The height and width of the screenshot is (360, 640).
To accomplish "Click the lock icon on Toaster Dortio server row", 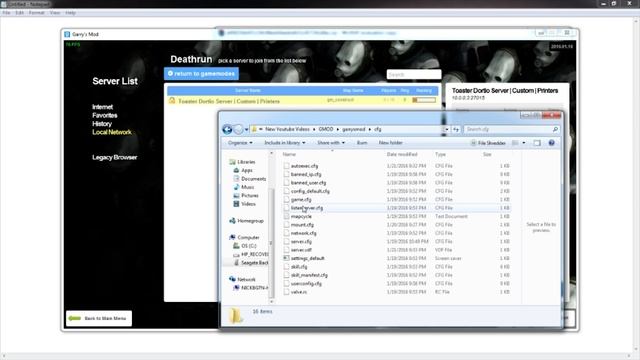I will click(172, 100).
